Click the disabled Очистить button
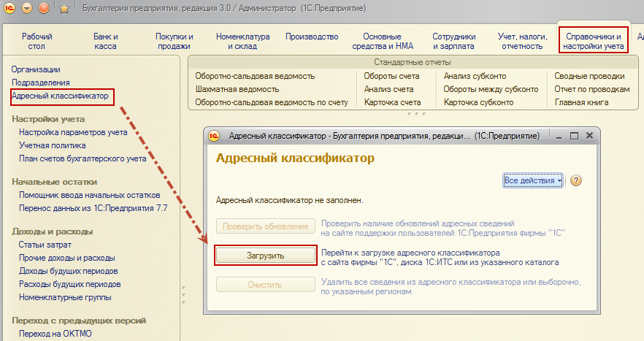This screenshot has width=644, height=341. coord(266,285)
